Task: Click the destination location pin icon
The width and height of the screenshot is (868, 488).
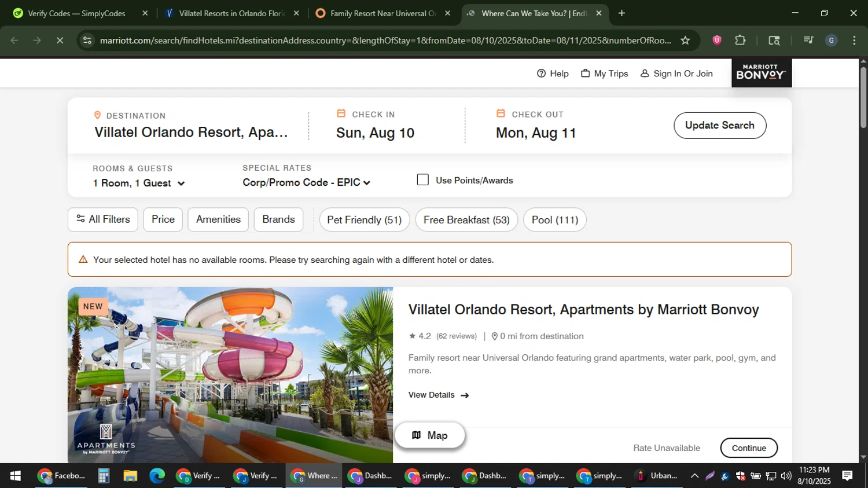Action: point(97,115)
